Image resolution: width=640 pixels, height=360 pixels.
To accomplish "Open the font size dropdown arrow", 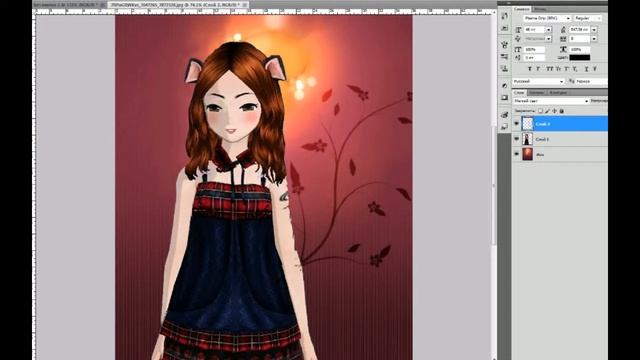I will [549, 30].
